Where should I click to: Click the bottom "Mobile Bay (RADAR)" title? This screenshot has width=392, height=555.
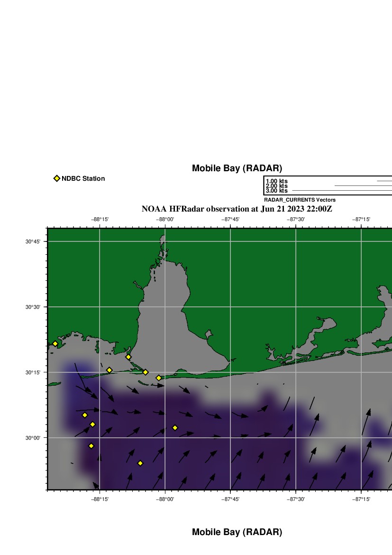237,532
